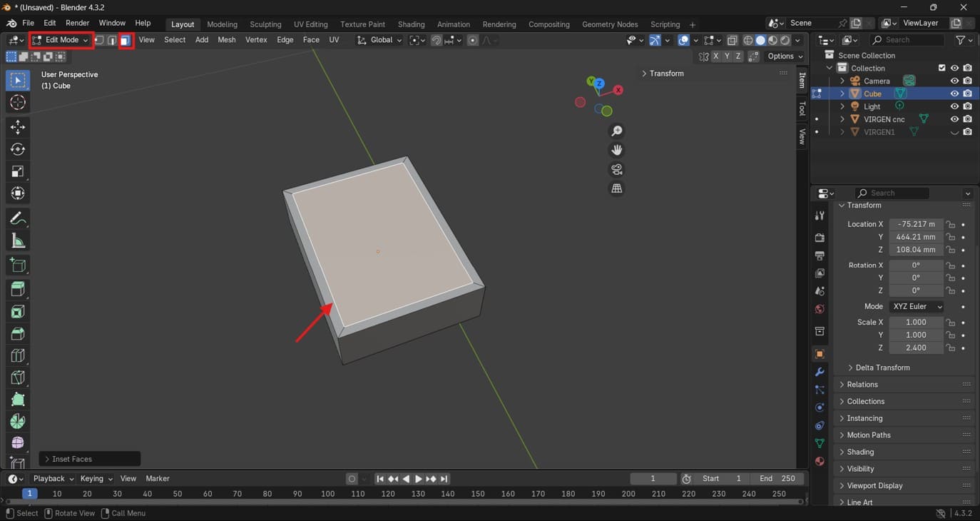Open the Tool tab in sidebar
The width and height of the screenshot is (980, 521).
(x=802, y=108)
